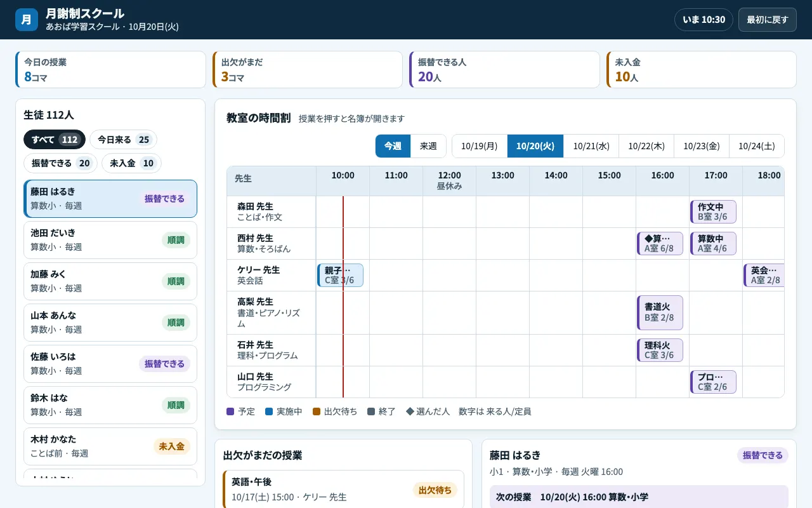The width and height of the screenshot is (812, 508).
Task: Open the 書道火 B室 2/8 class block
Action: click(660, 312)
